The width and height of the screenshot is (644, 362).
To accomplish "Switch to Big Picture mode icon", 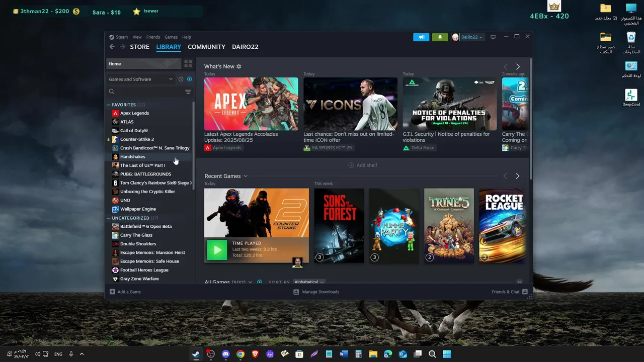I will point(493,37).
